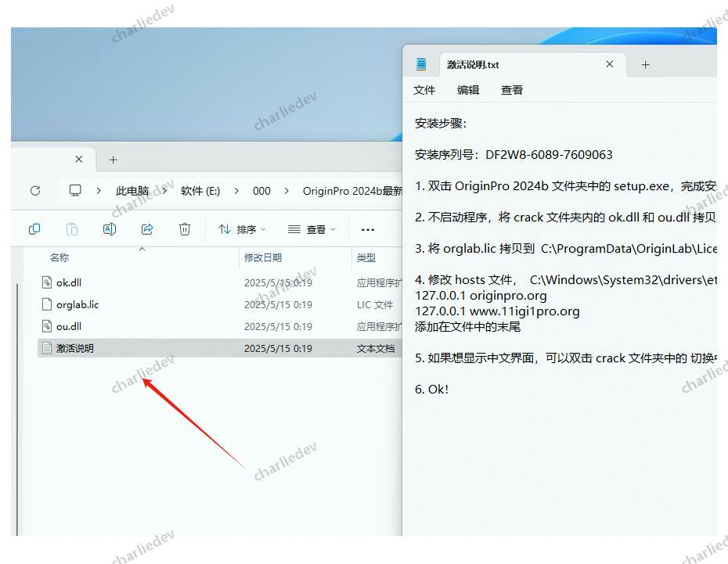Image resolution: width=728 pixels, height=564 pixels.
Task: Expand the chevron after 软件 (E:)
Action: 236,191
